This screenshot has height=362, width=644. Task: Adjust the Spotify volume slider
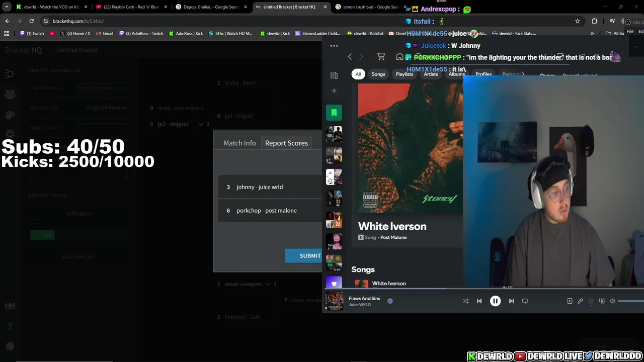[x=631, y=301]
